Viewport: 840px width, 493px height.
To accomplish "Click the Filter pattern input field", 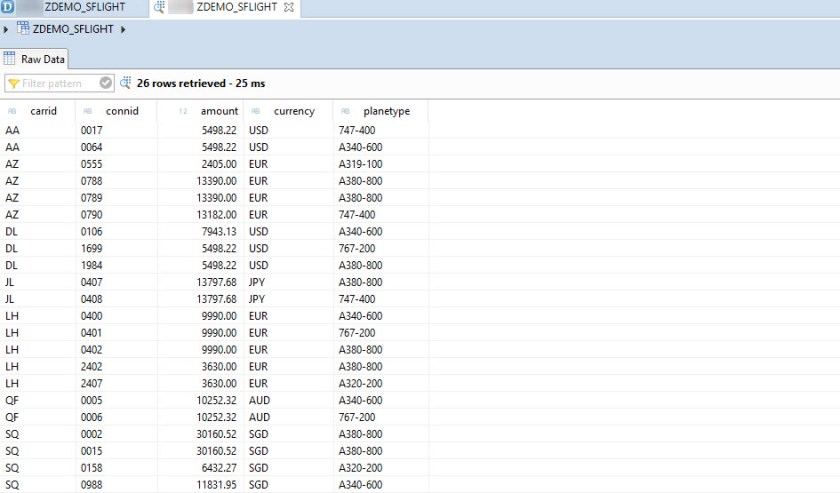I will coord(58,83).
